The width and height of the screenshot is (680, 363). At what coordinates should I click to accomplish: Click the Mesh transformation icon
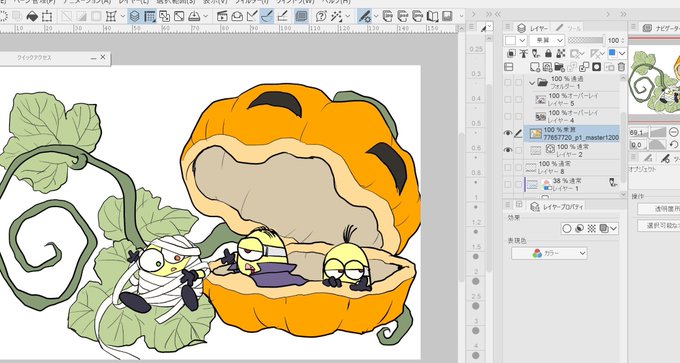tap(111, 17)
